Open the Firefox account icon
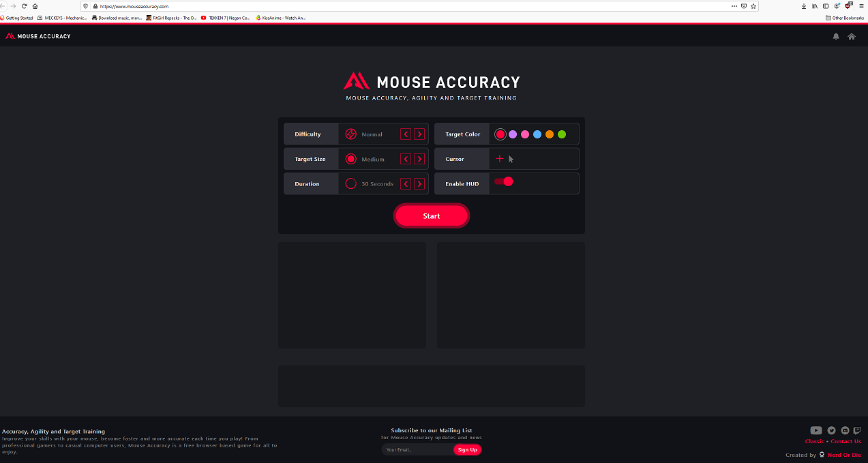The height and width of the screenshot is (463, 868). [837, 6]
